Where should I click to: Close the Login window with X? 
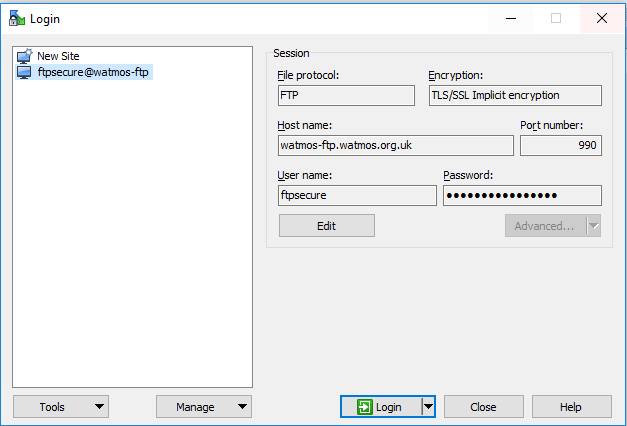tap(601, 18)
